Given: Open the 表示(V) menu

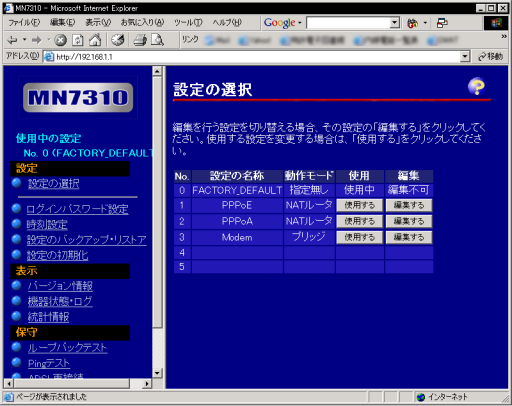Looking at the screenshot, I should 98,23.
